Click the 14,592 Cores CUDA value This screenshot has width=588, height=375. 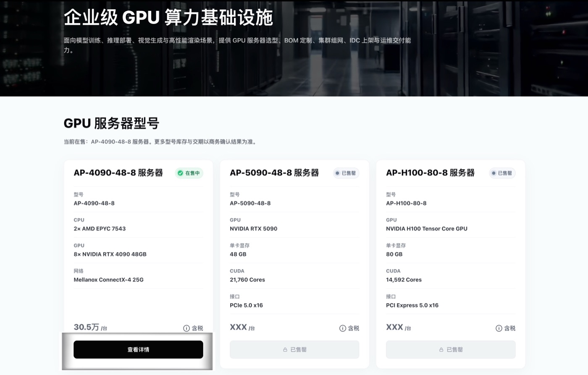click(x=404, y=280)
